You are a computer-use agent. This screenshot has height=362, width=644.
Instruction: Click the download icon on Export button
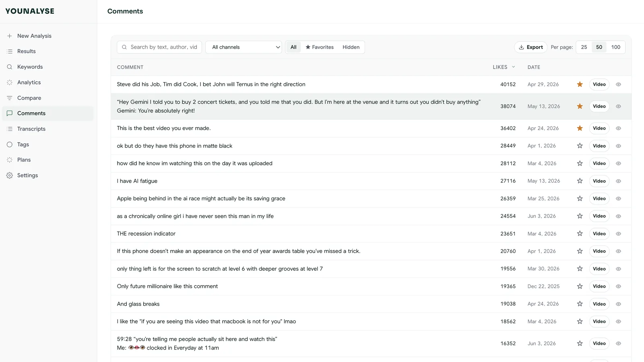[521, 47]
